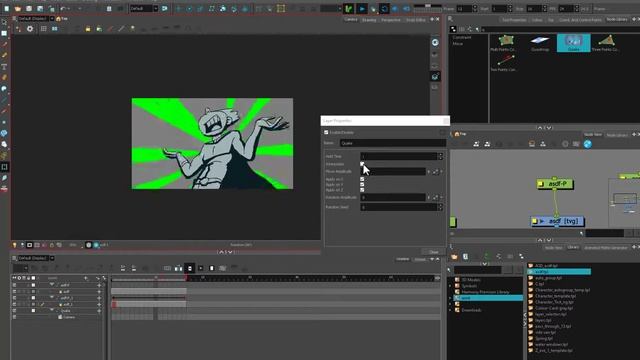Collapse the Quake layer in Timeline
Viewport: 640px width, 360px height.
[x=52, y=310]
